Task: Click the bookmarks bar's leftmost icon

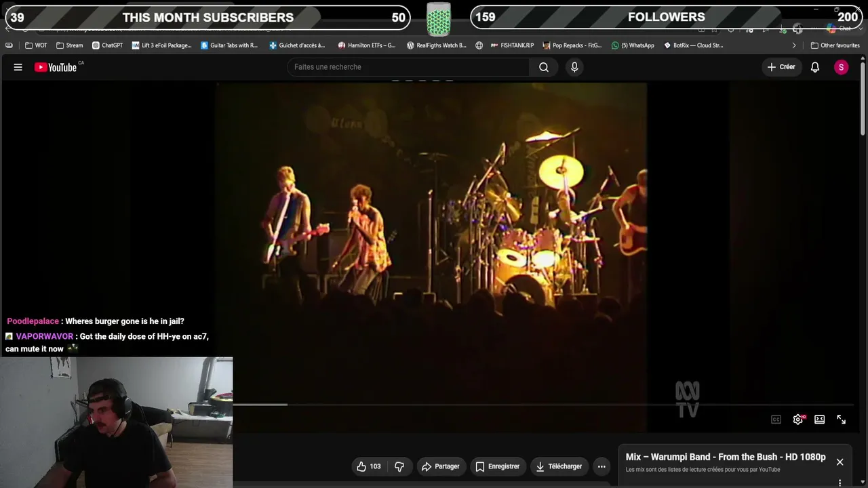Action: point(9,45)
